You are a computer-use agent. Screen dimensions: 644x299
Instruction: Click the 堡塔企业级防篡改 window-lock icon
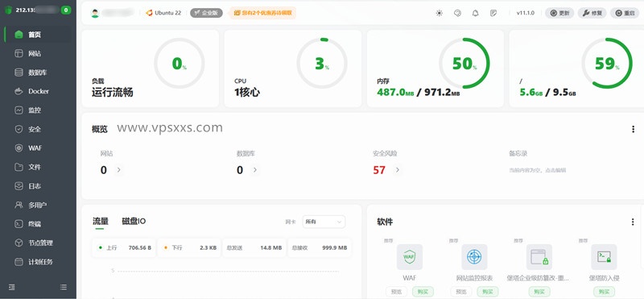(539, 256)
